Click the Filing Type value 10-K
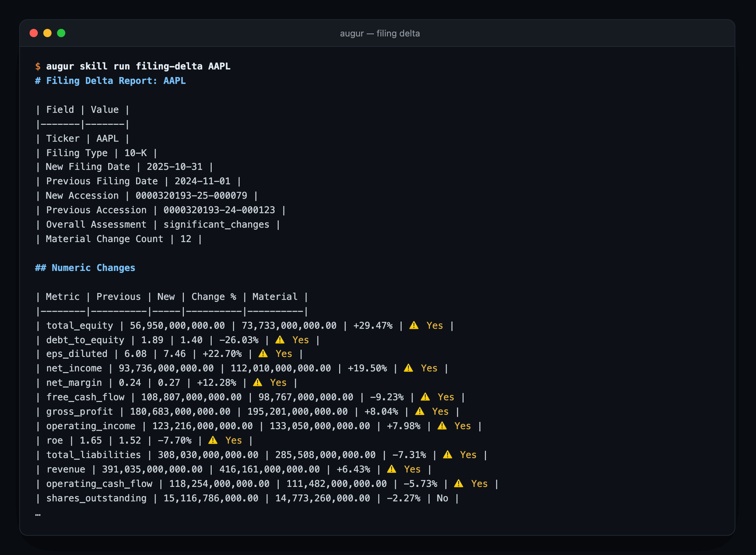The image size is (756, 555). coord(136,153)
